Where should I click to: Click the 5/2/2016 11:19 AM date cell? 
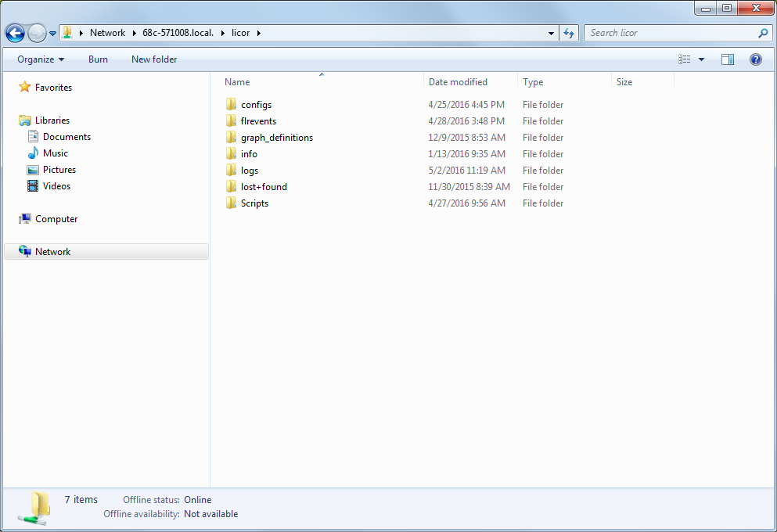(467, 170)
